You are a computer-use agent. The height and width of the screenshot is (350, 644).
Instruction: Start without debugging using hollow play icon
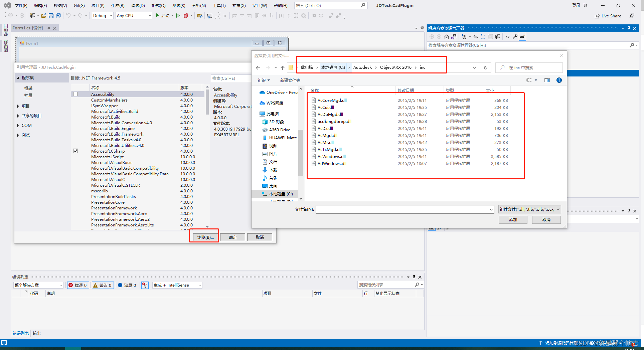[178, 16]
